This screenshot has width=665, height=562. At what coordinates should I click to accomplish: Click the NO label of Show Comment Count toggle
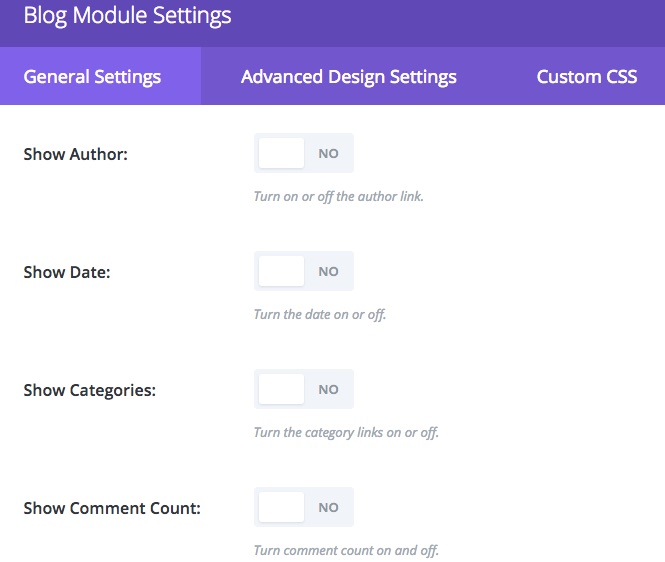pyautogui.click(x=328, y=507)
